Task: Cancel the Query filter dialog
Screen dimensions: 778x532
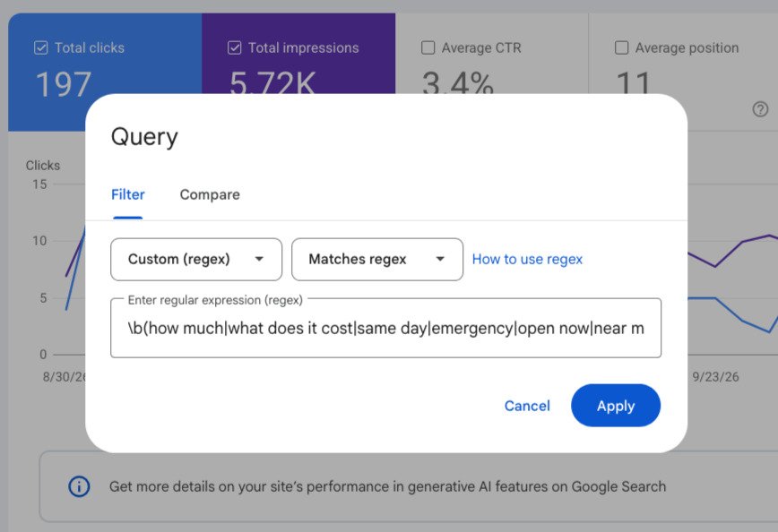Action: [527, 406]
